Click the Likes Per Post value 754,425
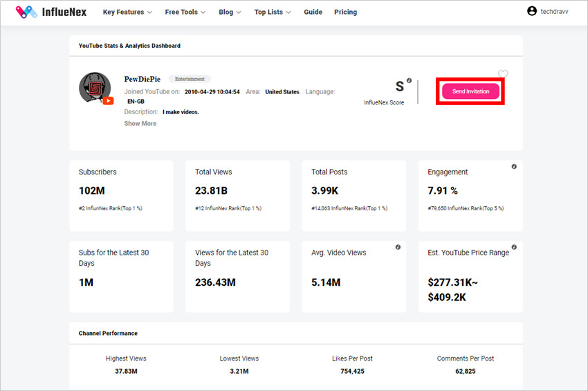Viewport: 588px width, 391px height. tap(352, 371)
